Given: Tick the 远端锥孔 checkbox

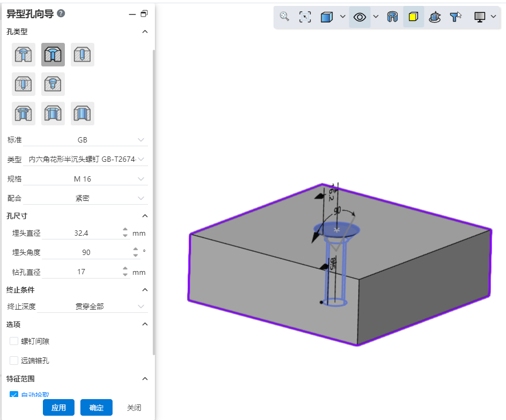Looking at the screenshot, I should point(14,361).
